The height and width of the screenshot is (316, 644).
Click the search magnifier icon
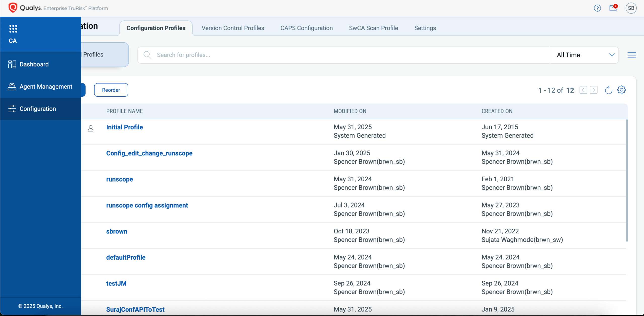pyautogui.click(x=147, y=55)
